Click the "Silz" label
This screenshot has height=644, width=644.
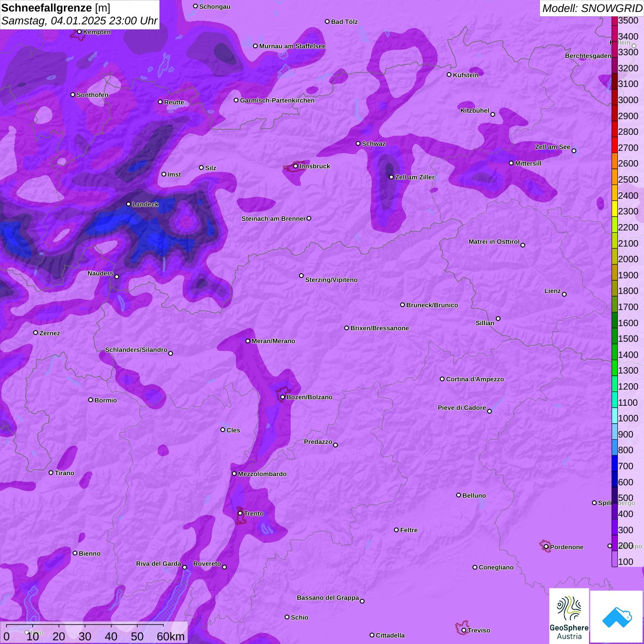[x=211, y=168]
